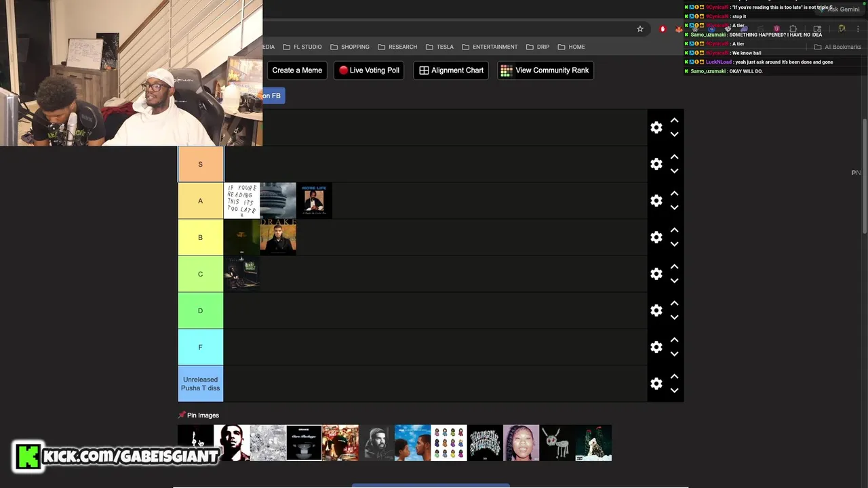This screenshot has width=868, height=488.
Task: Select the light green C tier label
Action: tap(201, 274)
